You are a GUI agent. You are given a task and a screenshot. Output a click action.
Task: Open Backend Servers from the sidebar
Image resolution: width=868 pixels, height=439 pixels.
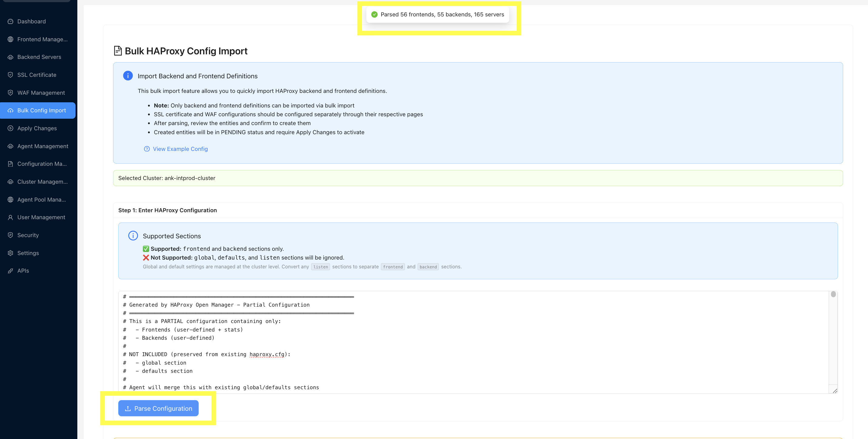[x=38, y=57]
